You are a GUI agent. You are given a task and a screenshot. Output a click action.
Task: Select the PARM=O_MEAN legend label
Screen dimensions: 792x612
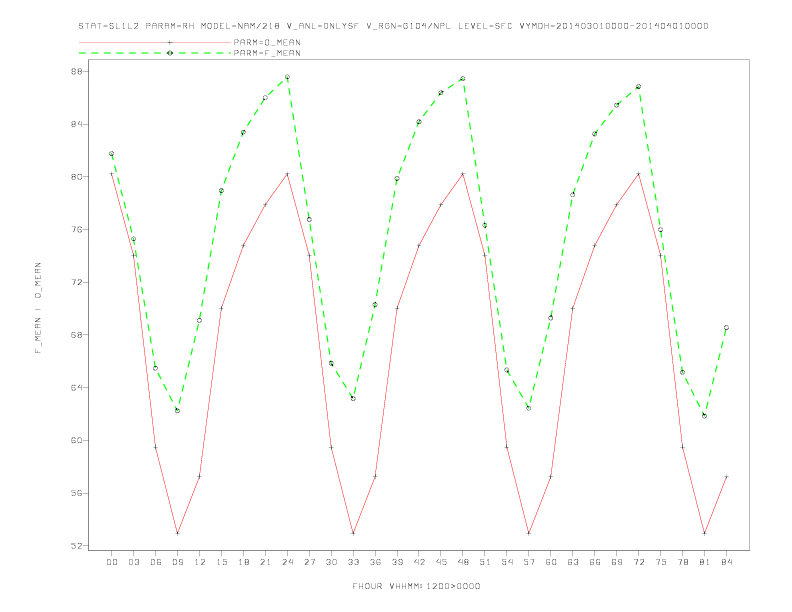pyautogui.click(x=267, y=42)
